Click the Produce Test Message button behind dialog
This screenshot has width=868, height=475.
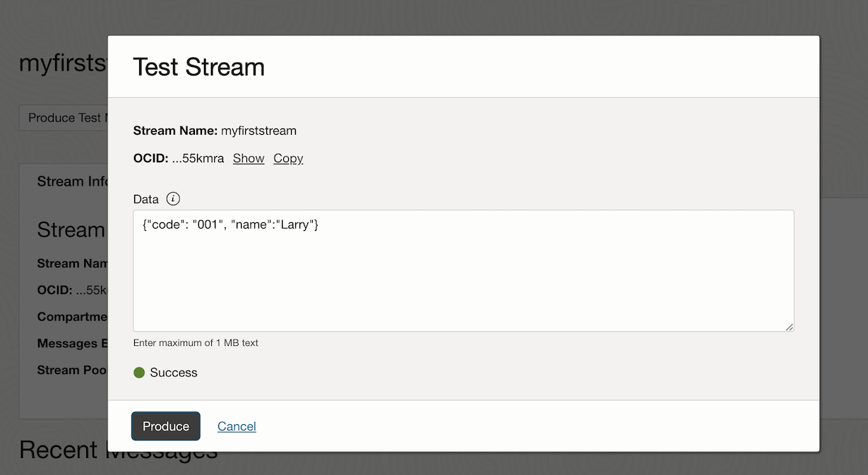pyautogui.click(x=64, y=118)
